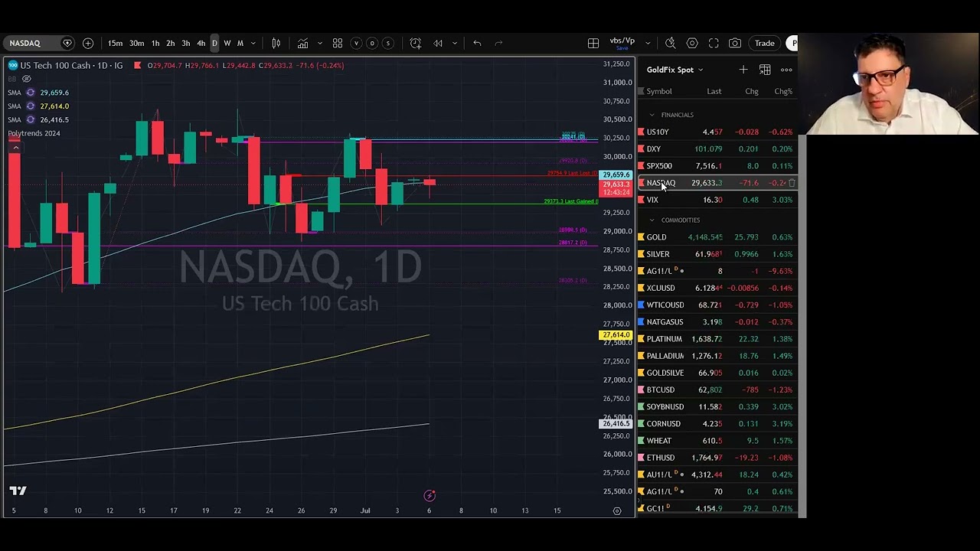Open the Indicators chart icon
980x551 pixels.
303,44
